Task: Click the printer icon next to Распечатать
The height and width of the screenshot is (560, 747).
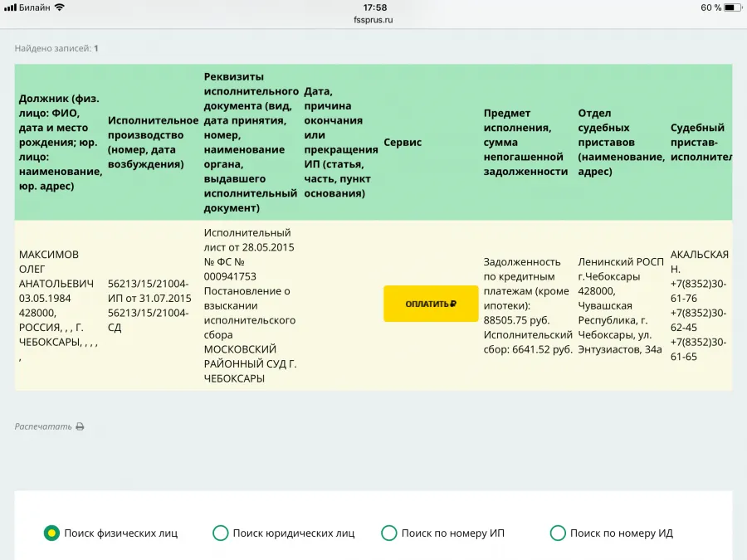Action: coord(80,426)
